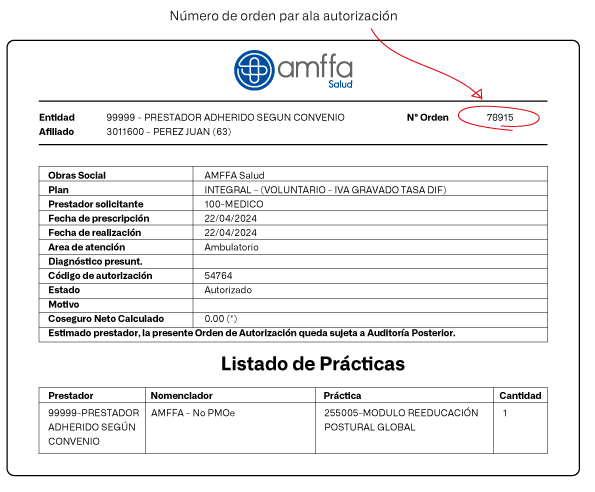Select the Prestador solicitante value 100-MEDICO
This screenshot has height=492, width=595.
tap(234, 204)
